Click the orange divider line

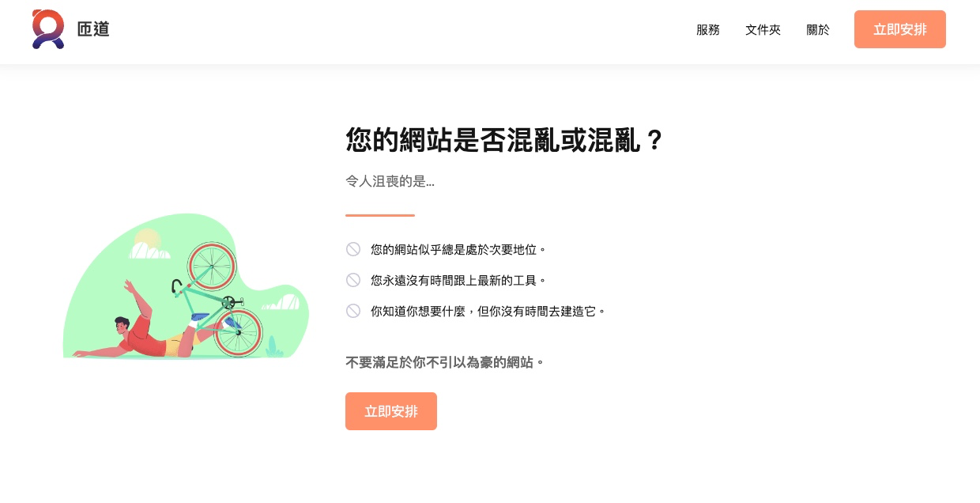click(x=379, y=215)
